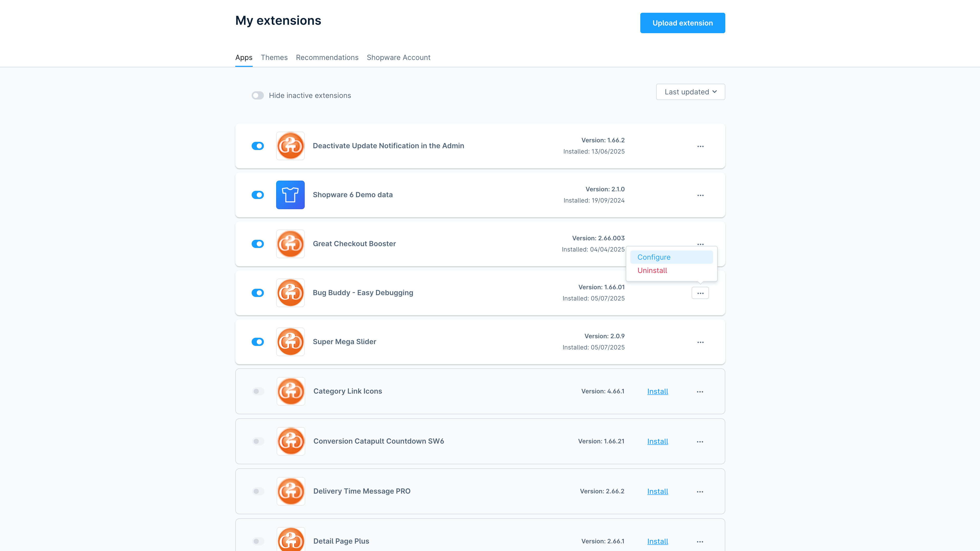
Task: Click the Shopware 6 Demo data title
Action: tap(353, 195)
